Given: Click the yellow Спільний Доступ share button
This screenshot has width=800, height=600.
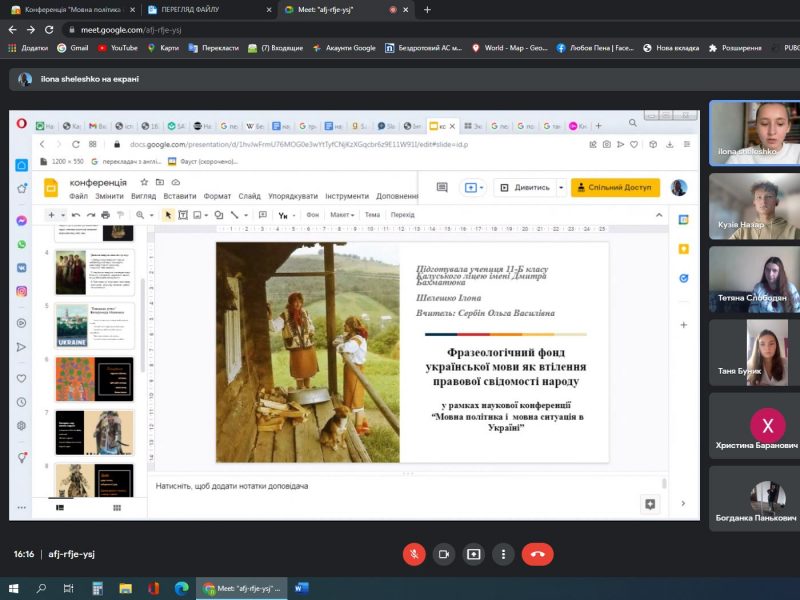Looking at the screenshot, I should 615,187.
